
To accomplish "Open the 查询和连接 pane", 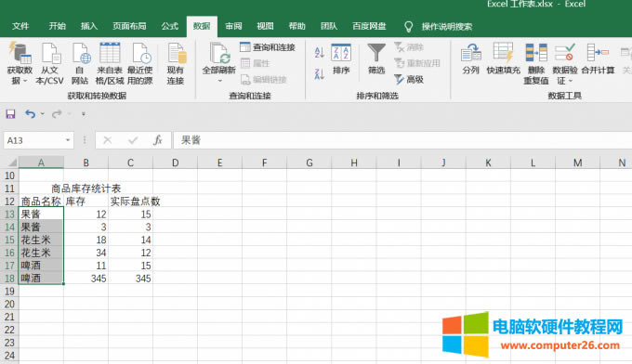I will pos(268,47).
